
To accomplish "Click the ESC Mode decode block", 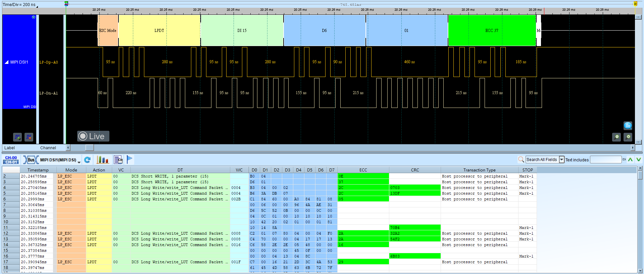I will pyautogui.click(x=108, y=30).
